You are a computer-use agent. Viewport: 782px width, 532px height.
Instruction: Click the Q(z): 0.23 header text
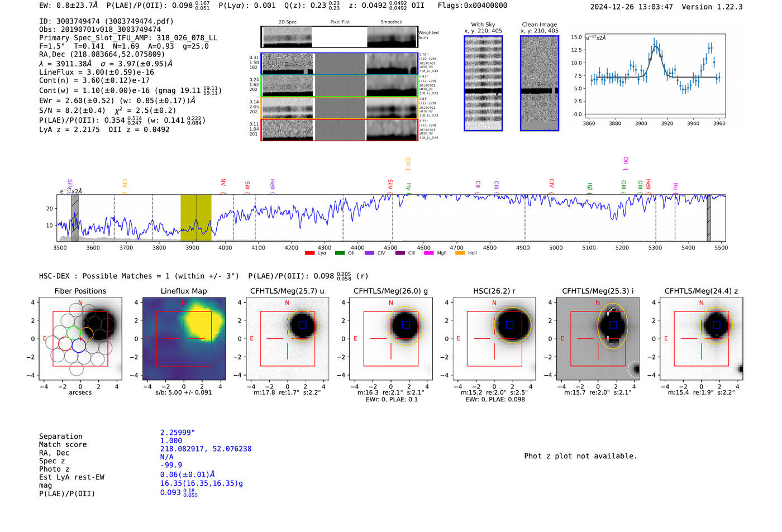click(x=312, y=6)
